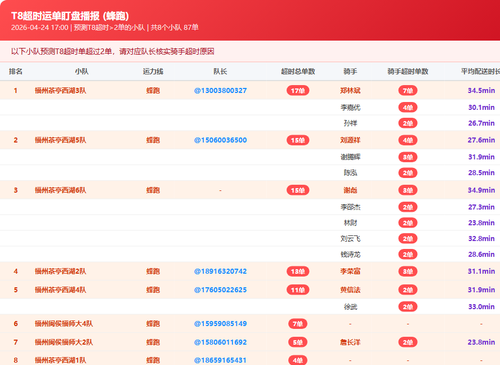Screen dimensions: 500x365
Task: Select rider name 郑林斌
Action: [x=350, y=91]
